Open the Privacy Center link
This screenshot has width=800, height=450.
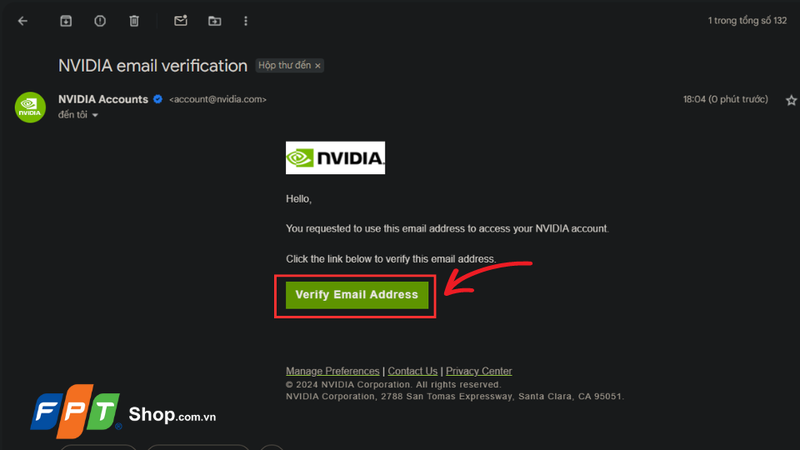pyautogui.click(x=479, y=371)
